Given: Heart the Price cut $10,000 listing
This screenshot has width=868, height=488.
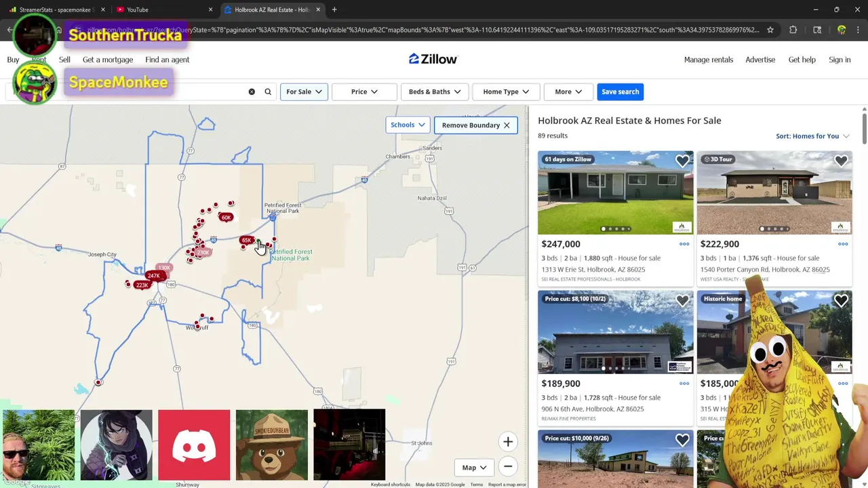Looking at the screenshot, I should (682, 440).
